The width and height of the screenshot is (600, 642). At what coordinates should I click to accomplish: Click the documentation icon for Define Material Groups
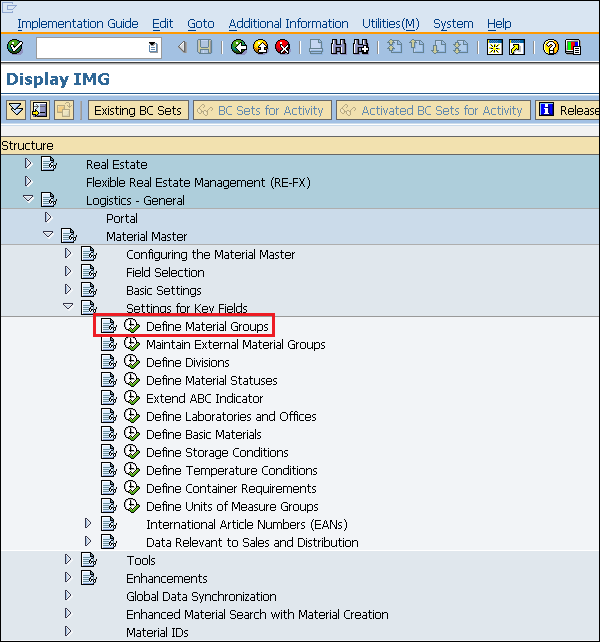[x=109, y=326]
